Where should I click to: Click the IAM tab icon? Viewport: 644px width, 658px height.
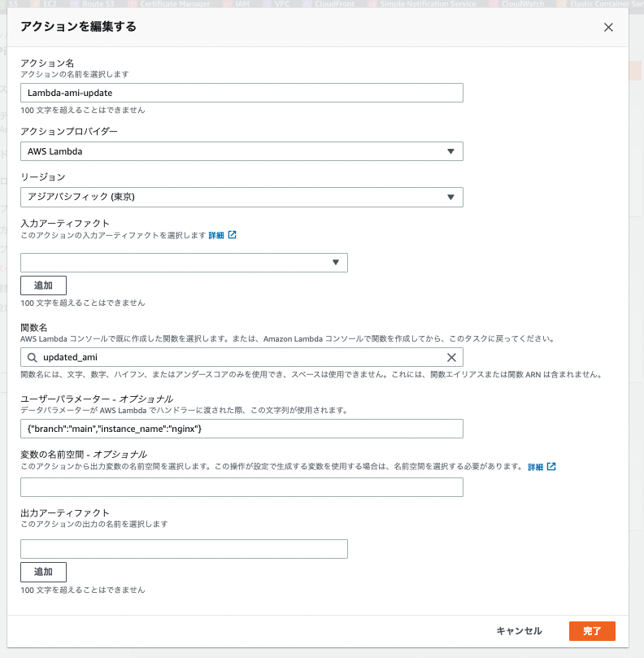(226, 4)
